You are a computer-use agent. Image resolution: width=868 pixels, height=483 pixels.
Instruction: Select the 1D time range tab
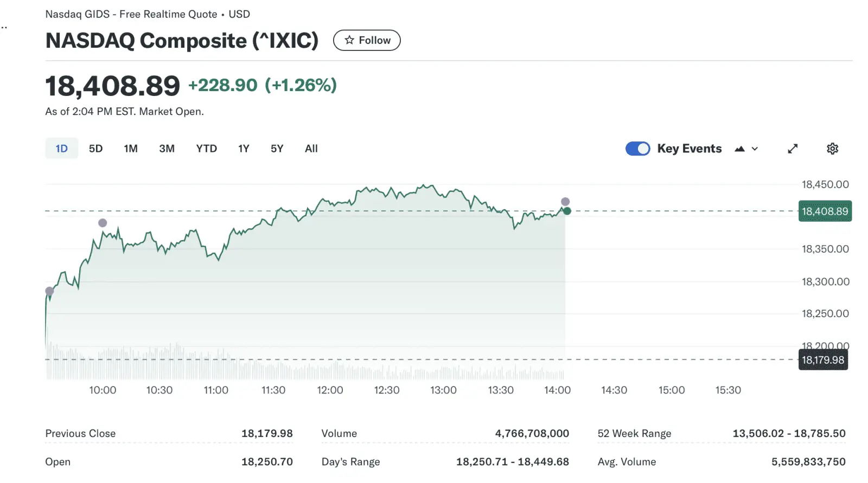62,149
